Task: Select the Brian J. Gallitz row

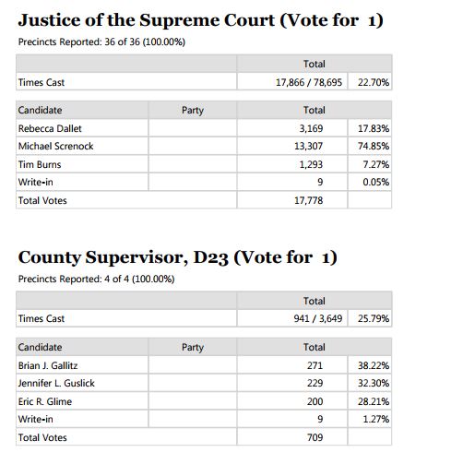Action: pos(204,365)
